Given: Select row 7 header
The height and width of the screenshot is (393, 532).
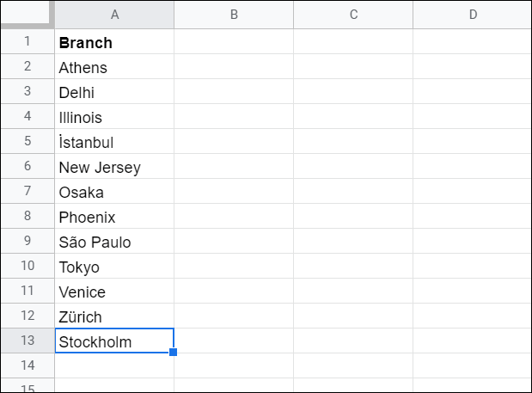Looking at the screenshot, I should [28, 192].
